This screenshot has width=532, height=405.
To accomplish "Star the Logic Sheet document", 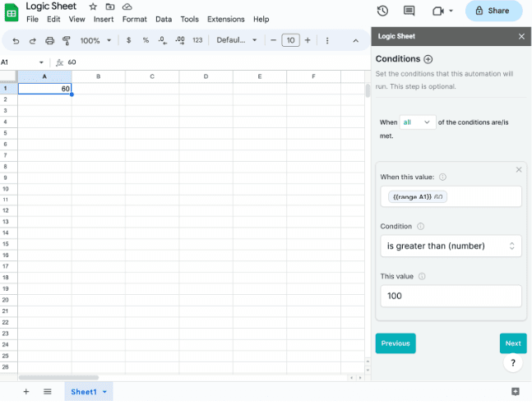I will (93, 7).
